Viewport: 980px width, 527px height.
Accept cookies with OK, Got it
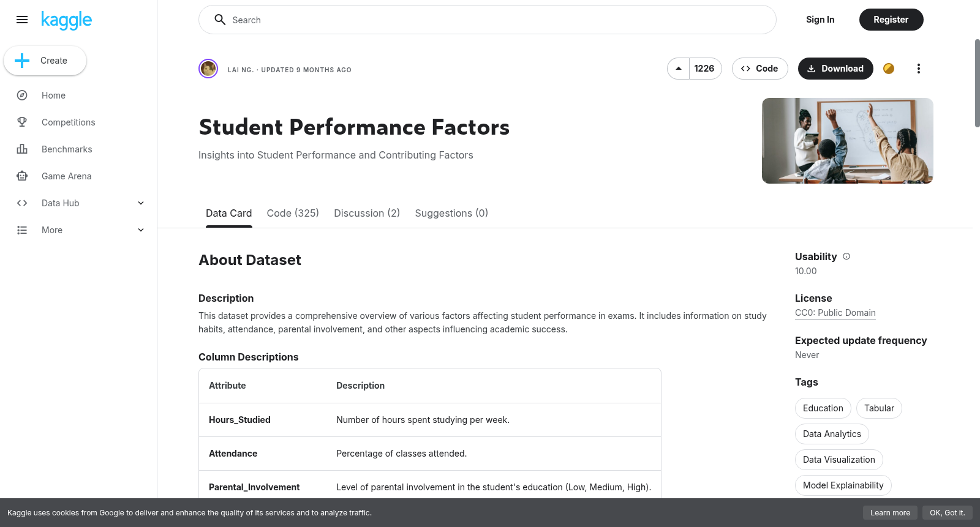tap(947, 513)
